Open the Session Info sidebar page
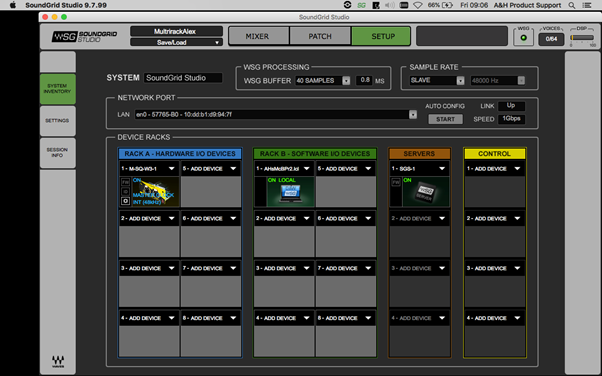 (x=58, y=152)
